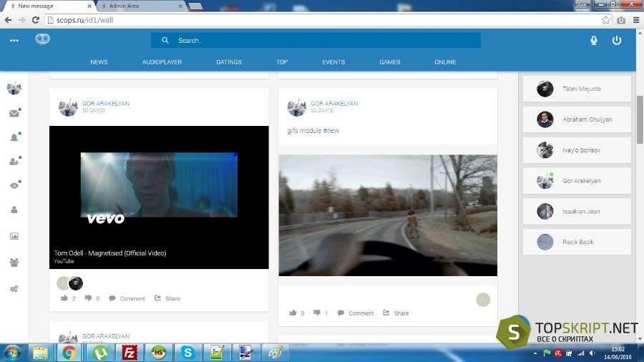Image resolution: width=644 pixels, height=362 pixels.
Task: Open Isaakian Jean in online list
Action: pyautogui.click(x=577, y=211)
